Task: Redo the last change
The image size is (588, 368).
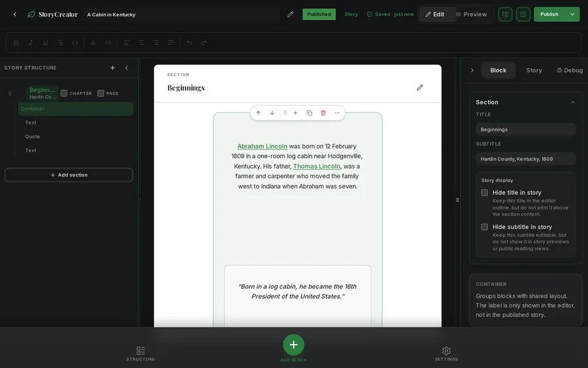Action: (204, 42)
